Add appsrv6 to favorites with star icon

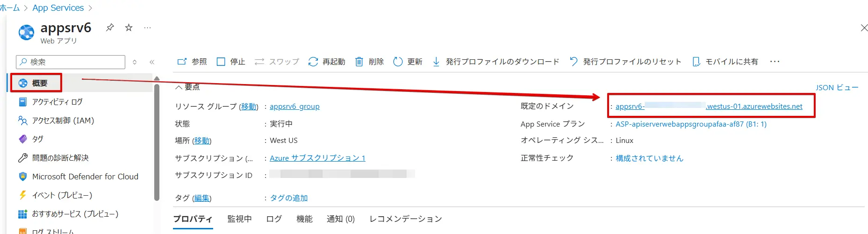[x=129, y=28]
